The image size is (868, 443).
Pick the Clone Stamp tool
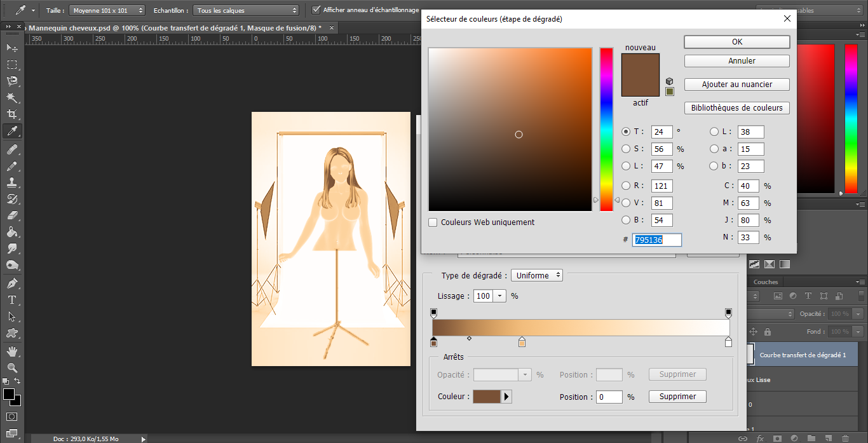click(12, 182)
